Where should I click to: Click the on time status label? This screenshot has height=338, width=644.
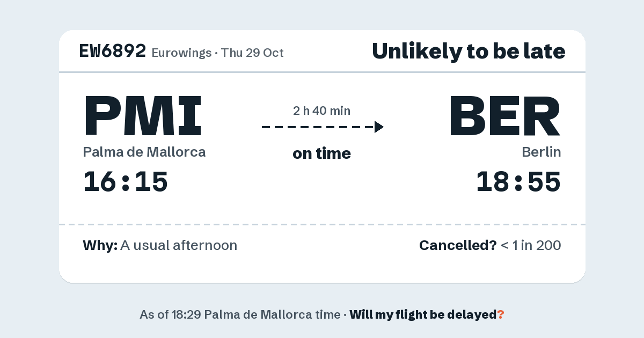coord(322,153)
